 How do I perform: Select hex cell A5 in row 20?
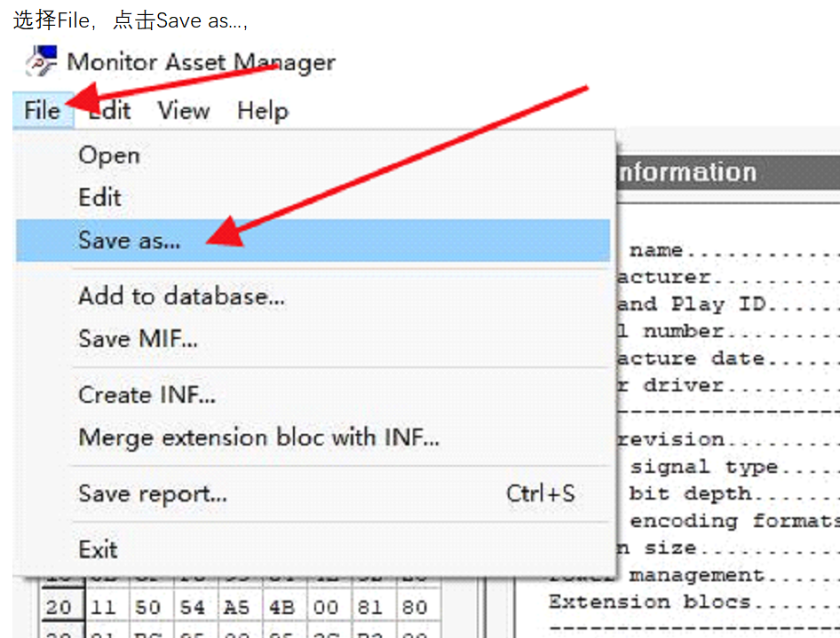click(x=239, y=608)
